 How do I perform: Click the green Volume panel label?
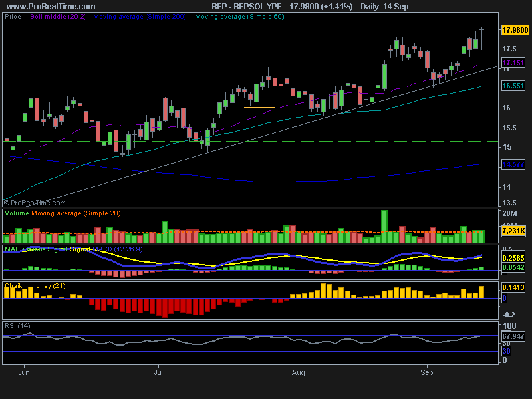(17, 213)
